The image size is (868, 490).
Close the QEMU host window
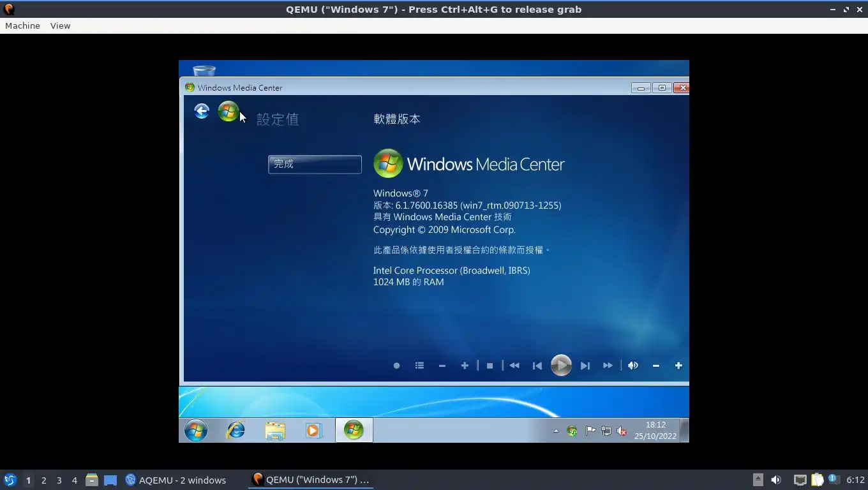pos(859,10)
